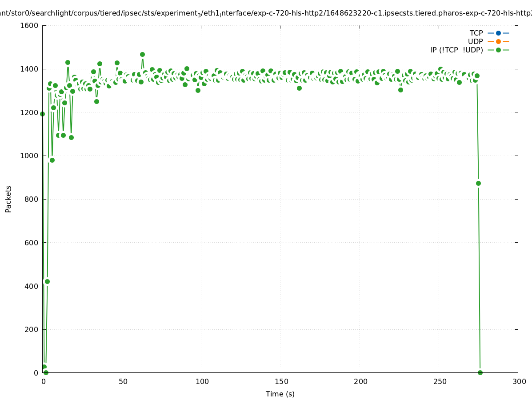Click the data point near 980 packets early on
Screen dimensions: 532x400
[52, 160]
